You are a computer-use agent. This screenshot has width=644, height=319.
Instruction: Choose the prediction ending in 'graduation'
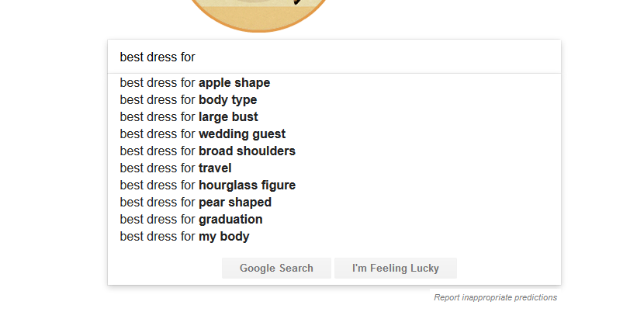pyautogui.click(x=191, y=220)
